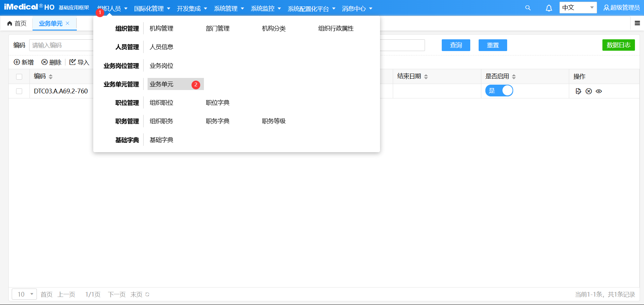Image resolution: width=644 pixels, height=305 pixels.
Task: Open the notifications bell
Action: point(549,8)
